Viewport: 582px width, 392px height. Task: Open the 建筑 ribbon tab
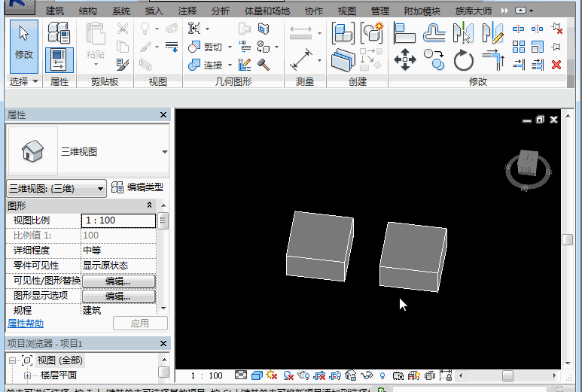(54, 11)
